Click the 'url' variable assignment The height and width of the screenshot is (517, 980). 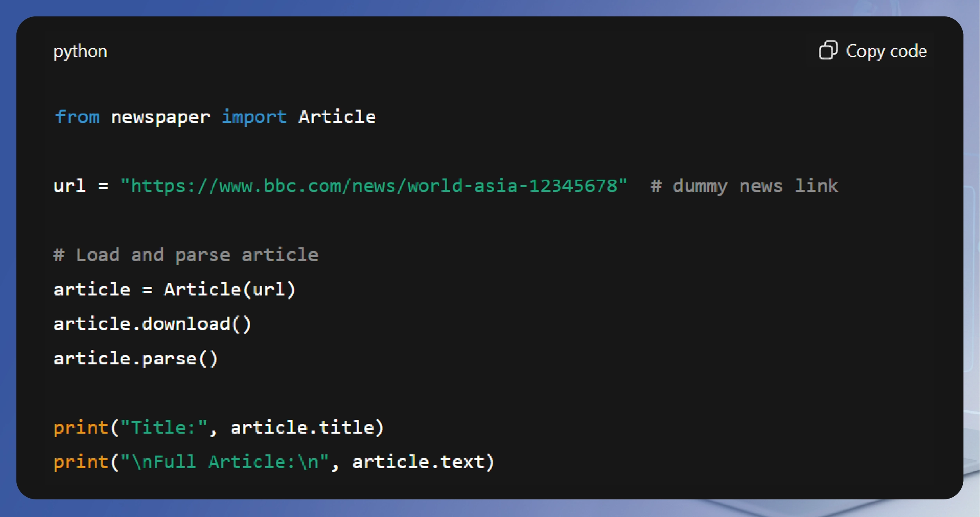[69, 186]
